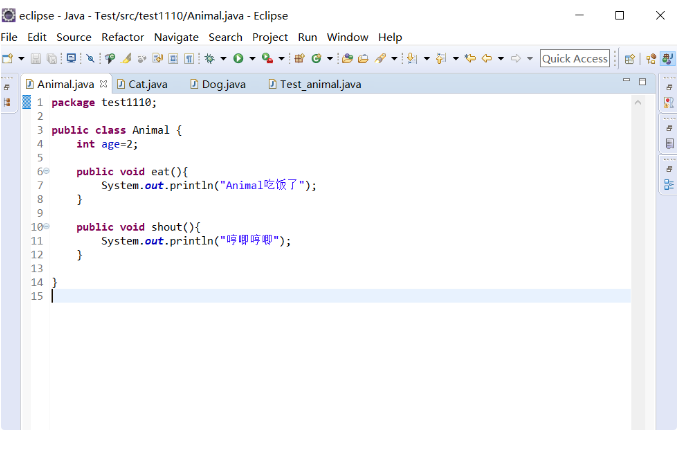
Task: Click the highlighter pencil toolbar icon
Action: (x=126, y=59)
